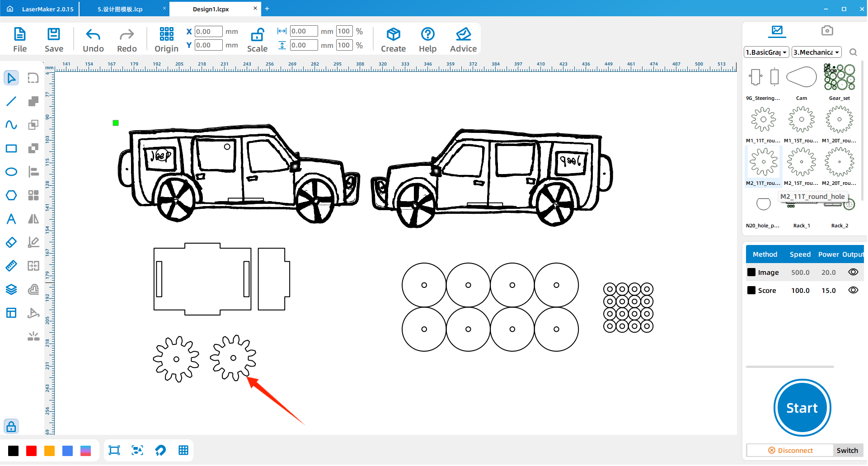This screenshot has height=466, width=868.
Task: Select the curve drawing tool
Action: [x=11, y=125]
